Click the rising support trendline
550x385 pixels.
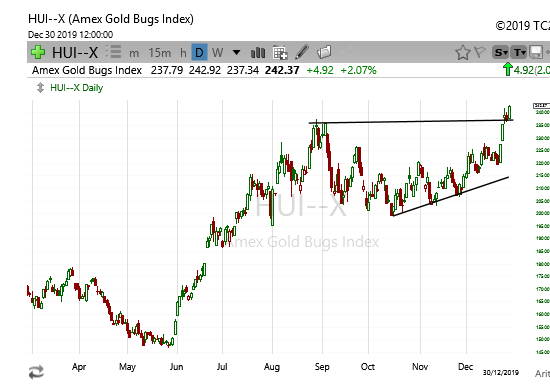(x=451, y=196)
